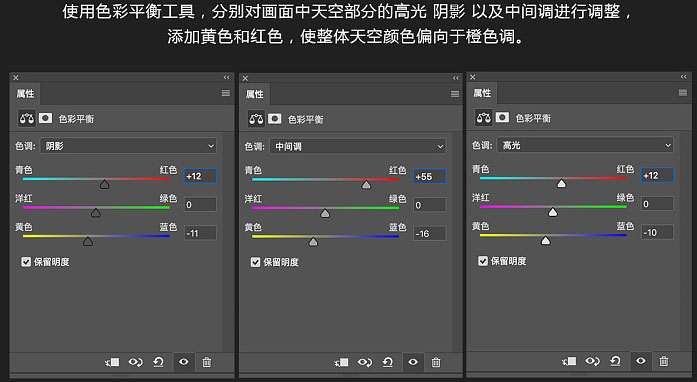The height and width of the screenshot is (382, 697).
Task: Delete the adjustment layer in Highlights panel
Action: (664, 362)
